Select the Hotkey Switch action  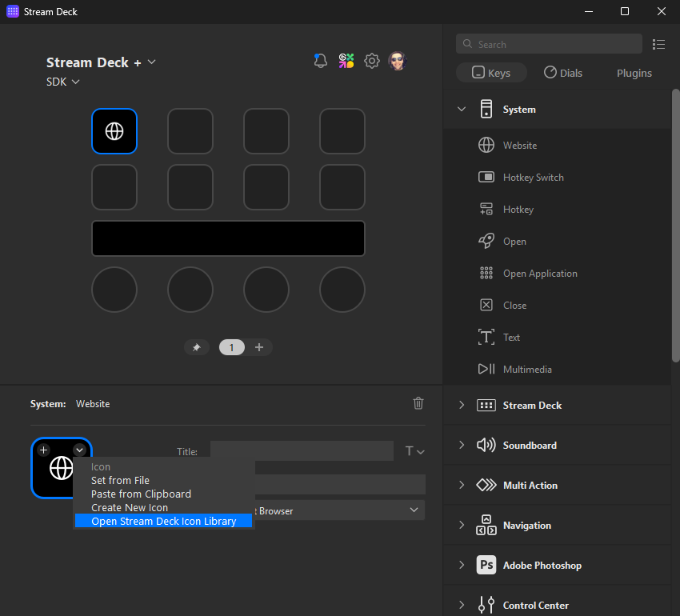point(533,178)
